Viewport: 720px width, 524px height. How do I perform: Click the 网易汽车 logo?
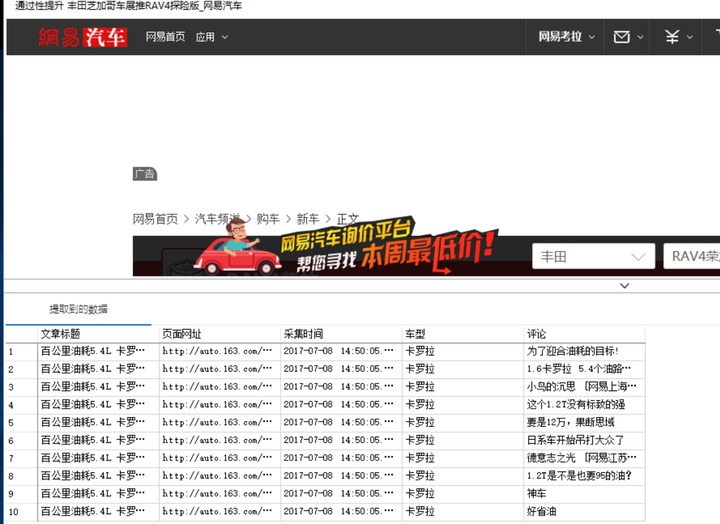point(83,37)
